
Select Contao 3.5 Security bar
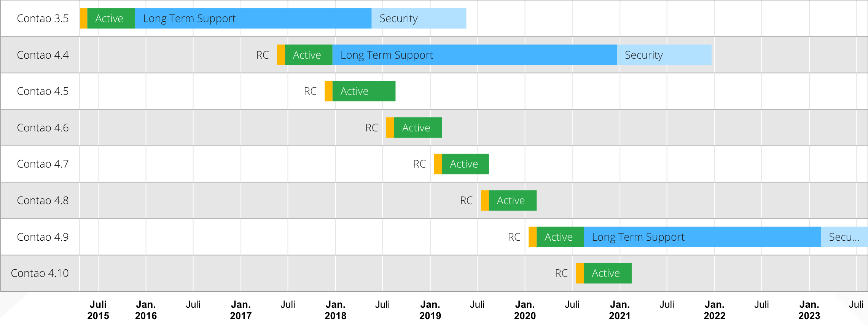(x=419, y=18)
